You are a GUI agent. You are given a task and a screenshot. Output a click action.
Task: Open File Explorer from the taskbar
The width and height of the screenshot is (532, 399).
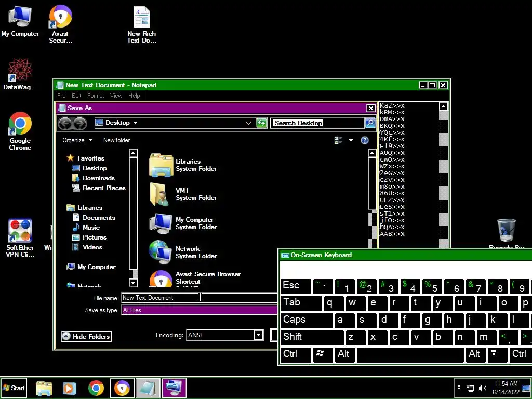click(x=44, y=388)
